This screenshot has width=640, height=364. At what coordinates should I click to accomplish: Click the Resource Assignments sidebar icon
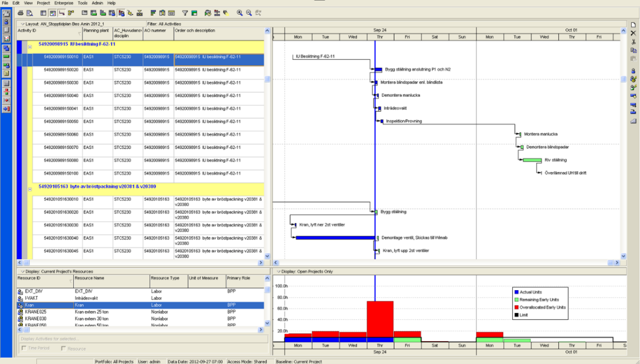(x=7, y=65)
